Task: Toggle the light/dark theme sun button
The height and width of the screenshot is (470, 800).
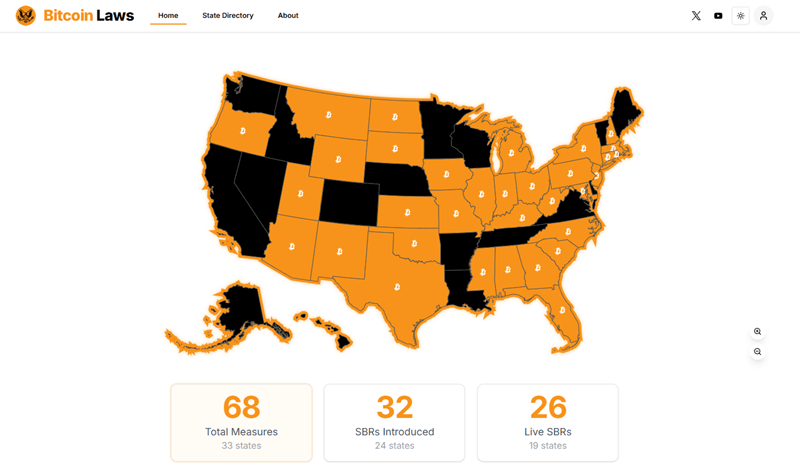Action: tap(740, 16)
